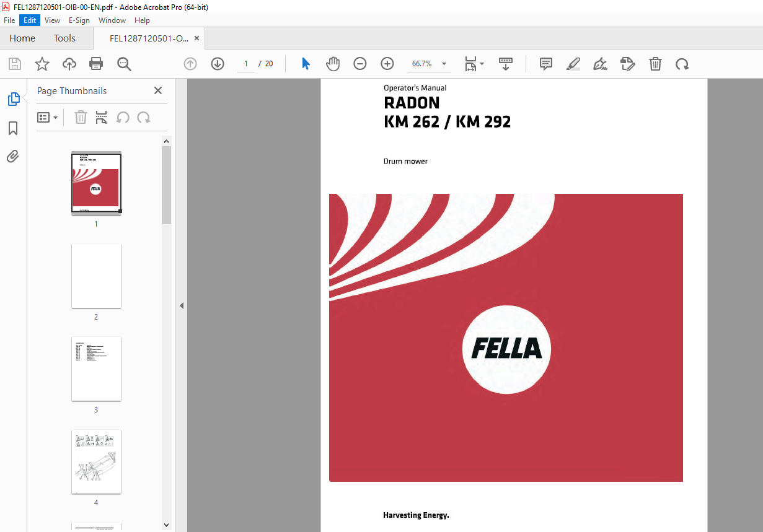Rotate counterclockwise in thumbnails panel

pyautogui.click(x=123, y=117)
